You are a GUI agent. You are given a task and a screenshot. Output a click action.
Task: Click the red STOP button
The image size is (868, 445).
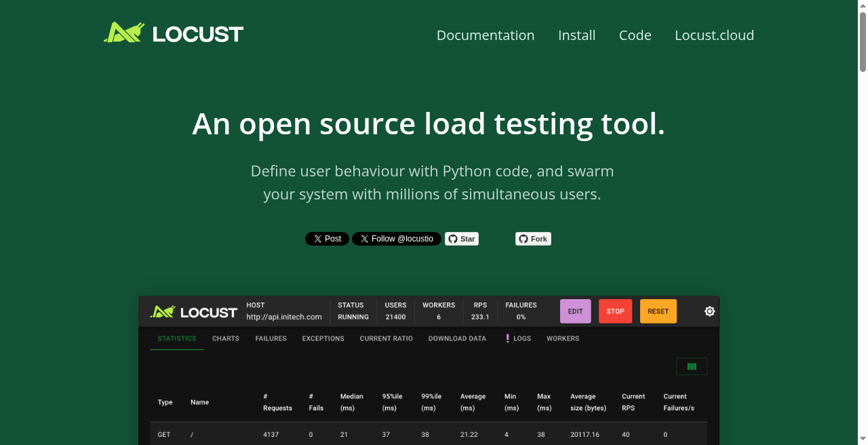click(616, 311)
